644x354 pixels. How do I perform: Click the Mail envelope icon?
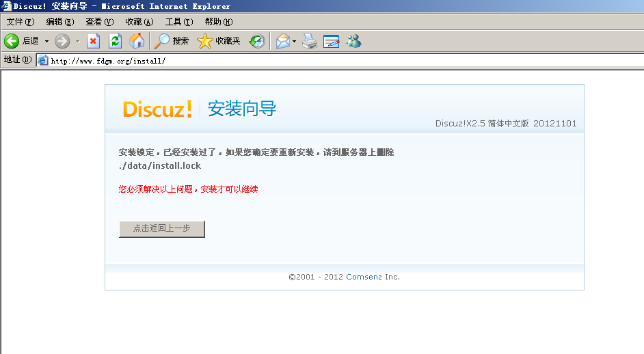[x=282, y=41]
